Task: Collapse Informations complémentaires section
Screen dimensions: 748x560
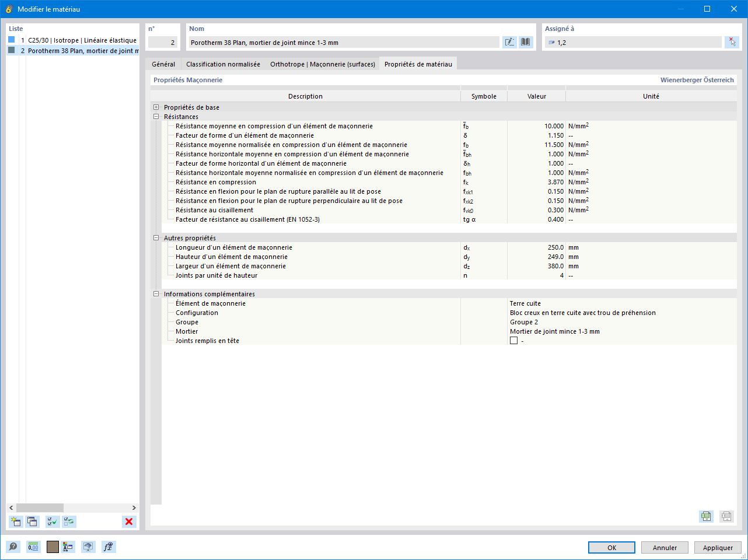Action: (156, 294)
